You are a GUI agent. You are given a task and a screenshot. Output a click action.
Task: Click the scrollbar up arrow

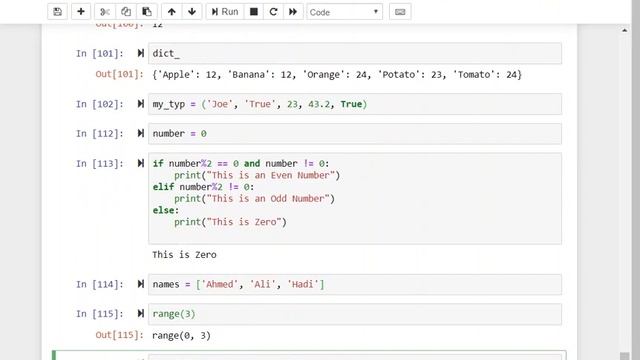coord(624,30)
